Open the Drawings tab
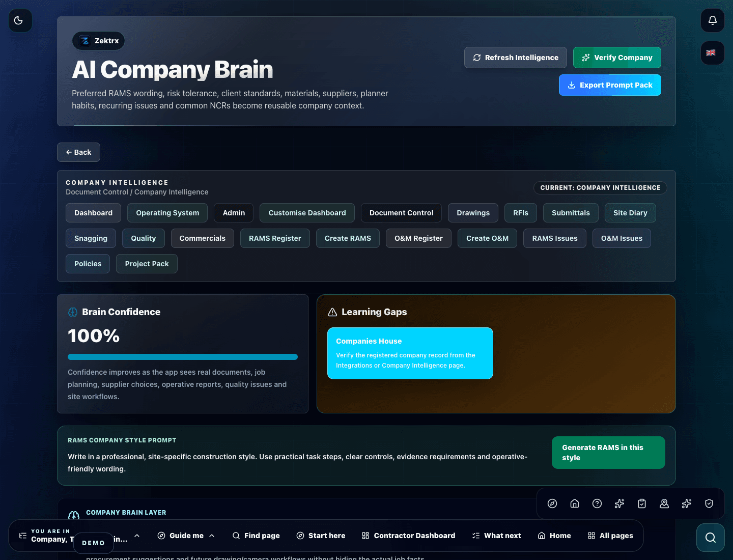The height and width of the screenshot is (560, 733). point(473,213)
